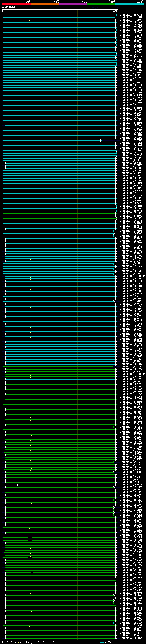Select hit UniRef100_A7PJP0

click(x=131, y=372)
